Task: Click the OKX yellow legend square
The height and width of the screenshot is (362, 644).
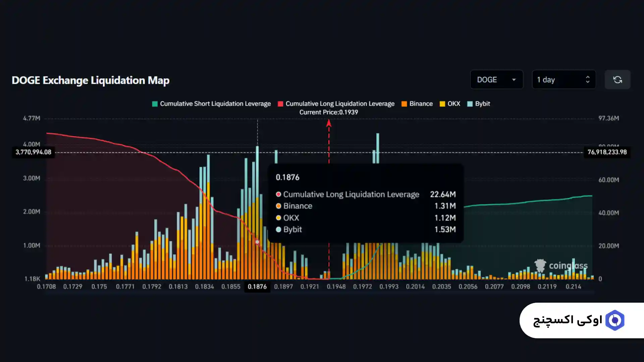Action: click(442, 104)
